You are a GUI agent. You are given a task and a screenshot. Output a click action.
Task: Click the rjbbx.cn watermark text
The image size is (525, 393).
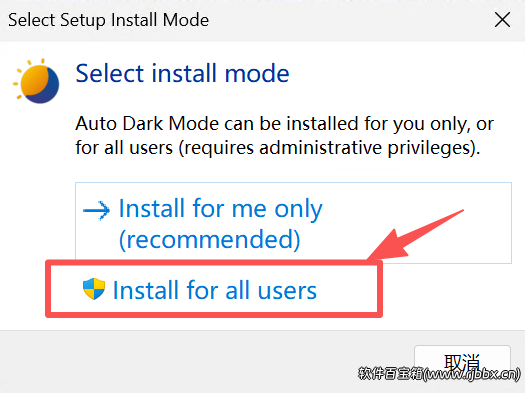(x=439, y=374)
